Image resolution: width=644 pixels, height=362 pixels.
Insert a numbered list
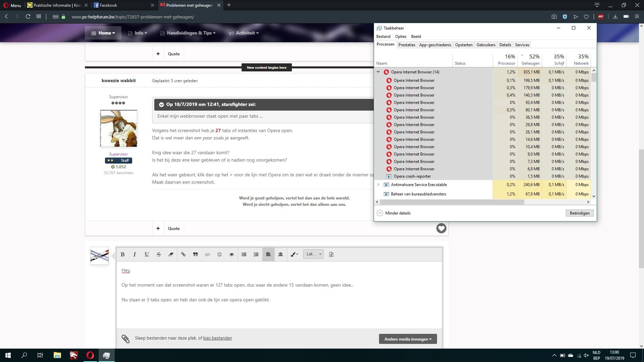tap(256, 254)
